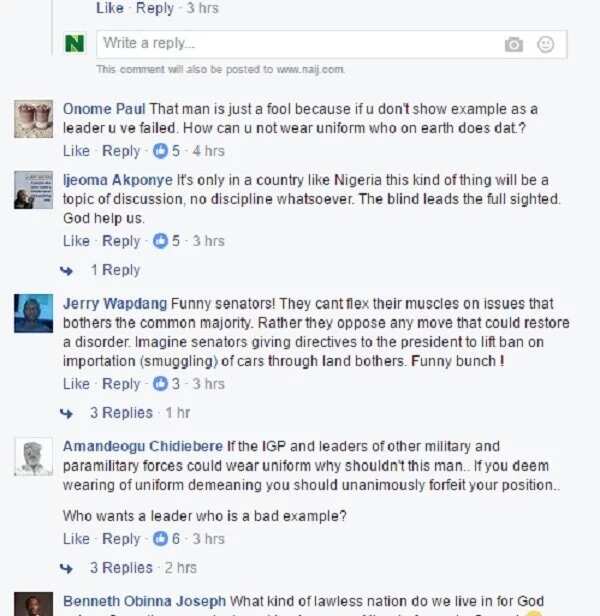Expand 3 Replies under Amandeogu Chidiebere's comment
Viewport: 600px width, 616px height.
pyautogui.click(x=121, y=568)
